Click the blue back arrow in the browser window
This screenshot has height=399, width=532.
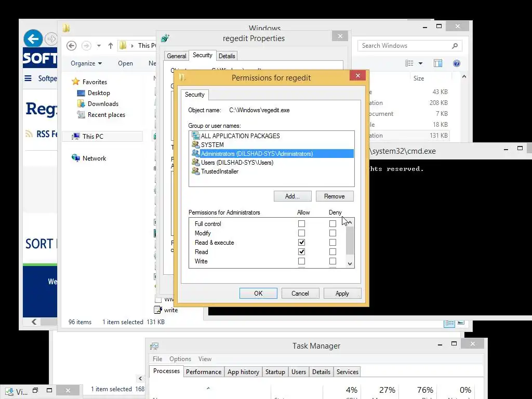pos(33,38)
